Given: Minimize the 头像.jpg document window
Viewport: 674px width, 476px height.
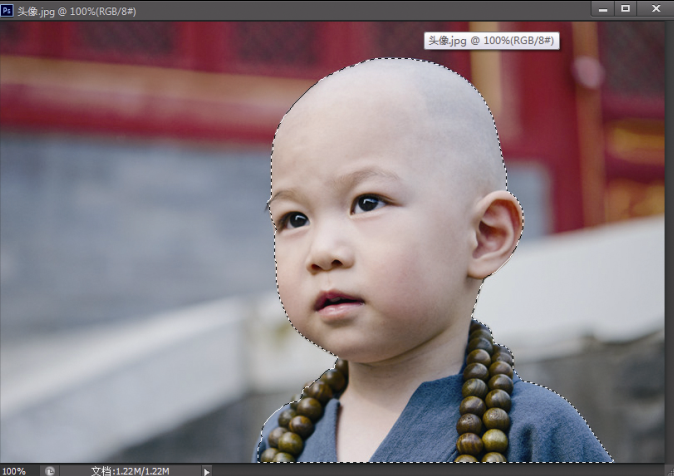Looking at the screenshot, I should coord(601,8).
